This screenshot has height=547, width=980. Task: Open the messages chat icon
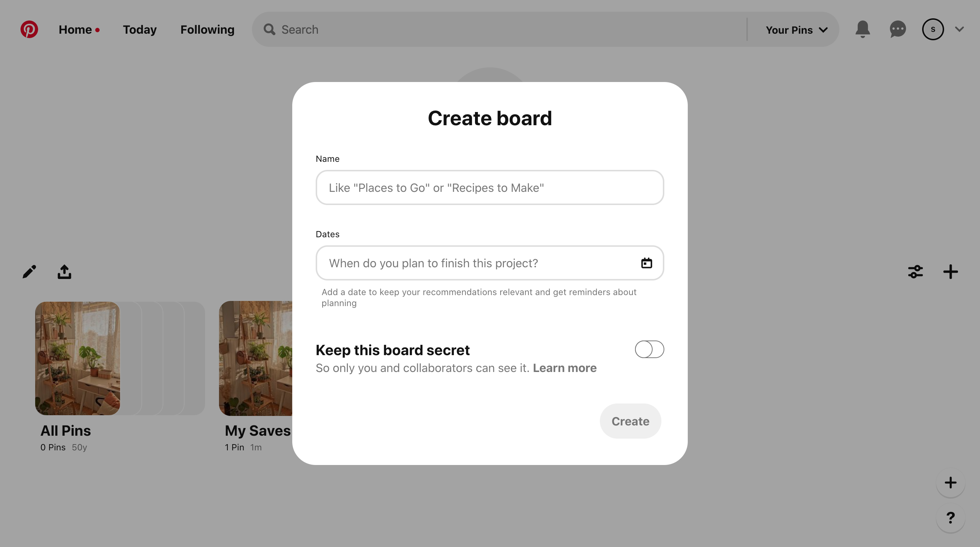(x=898, y=29)
